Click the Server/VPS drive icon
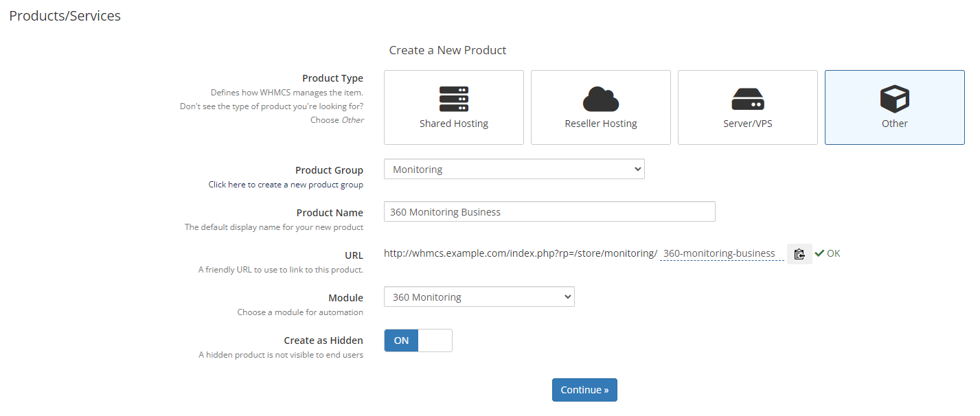Viewport: 980px width, 416px height. (748, 100)
